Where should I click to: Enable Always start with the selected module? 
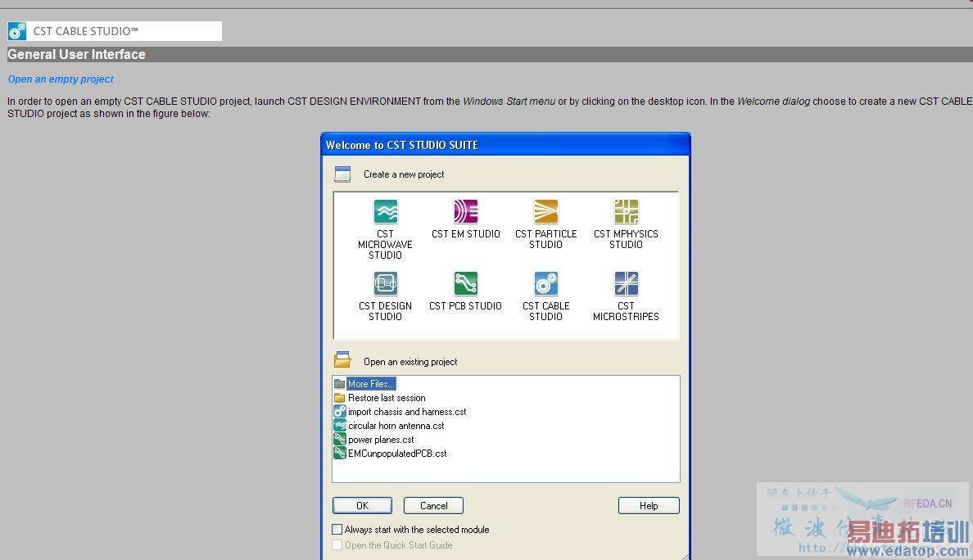pyautogui.click(x=337, y=530)
